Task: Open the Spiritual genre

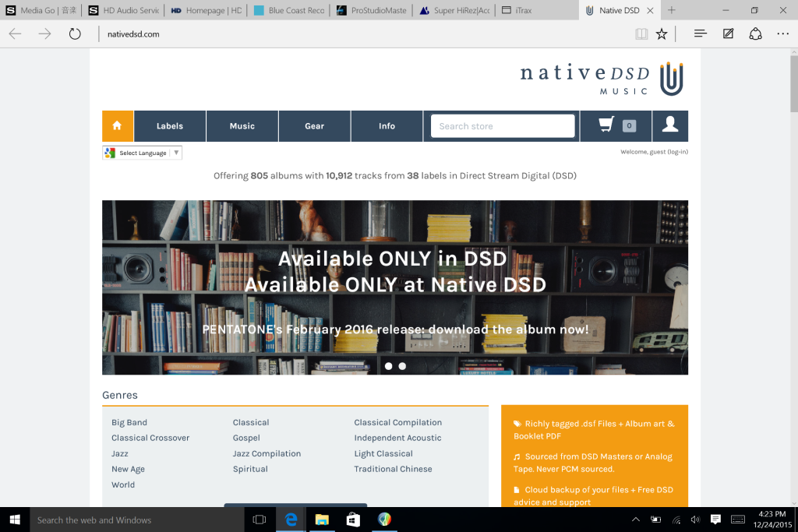Action: tap(250, 469)
